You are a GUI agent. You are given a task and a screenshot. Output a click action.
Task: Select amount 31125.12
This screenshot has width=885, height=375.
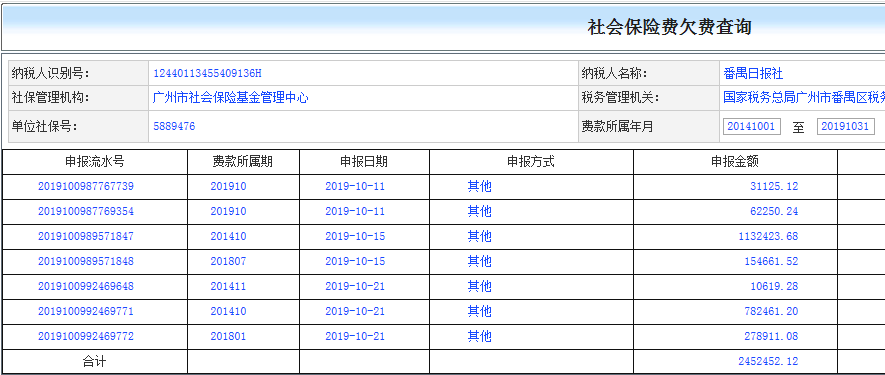[x=774, y=186]
